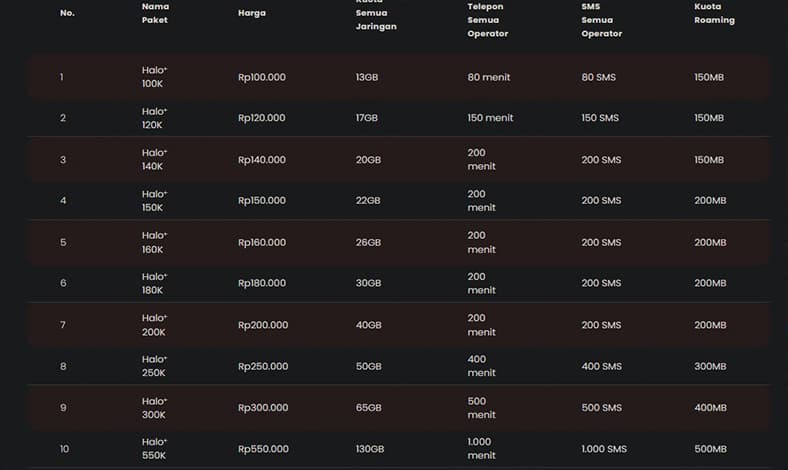Click the '40GB' quota cell
The image size is (788, 470).
[369, 325]
